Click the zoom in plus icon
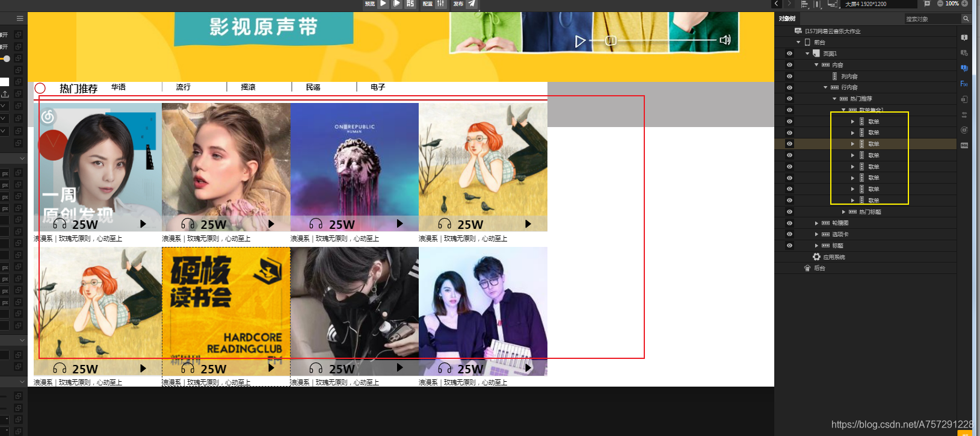This screenshot has width=980, height=436. (x=964, y=4)
